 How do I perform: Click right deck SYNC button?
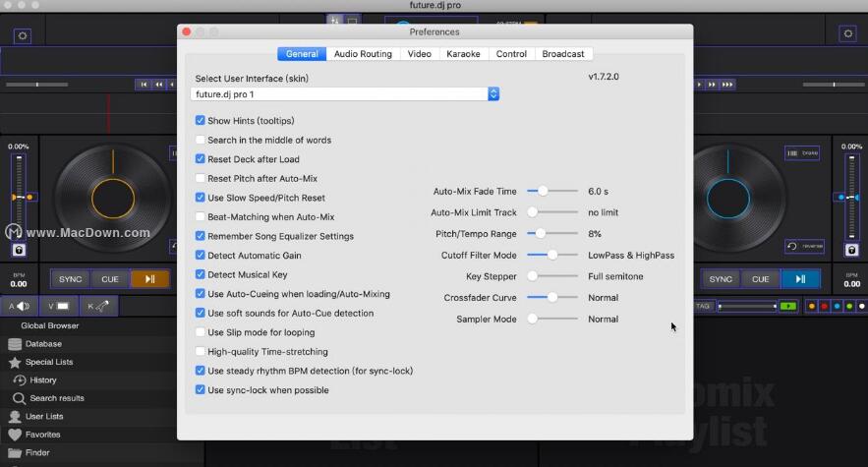[x=721, y=279]
